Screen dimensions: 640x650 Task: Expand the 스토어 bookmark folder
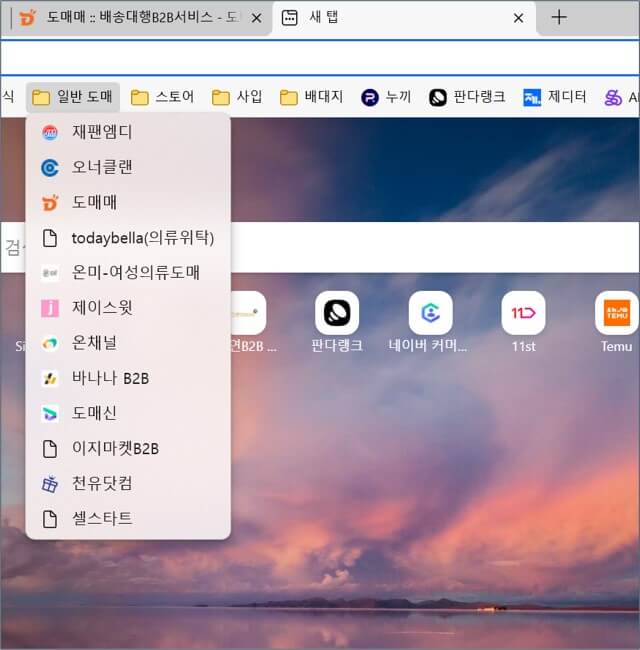tap(162, 97)
